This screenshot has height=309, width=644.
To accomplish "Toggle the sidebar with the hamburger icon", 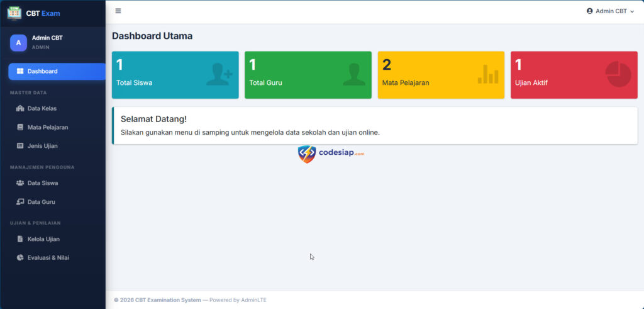I will click(118, 11).
